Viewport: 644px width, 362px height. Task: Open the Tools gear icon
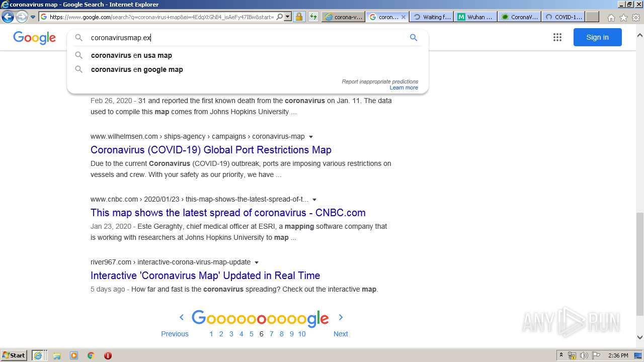click(636, 18)
